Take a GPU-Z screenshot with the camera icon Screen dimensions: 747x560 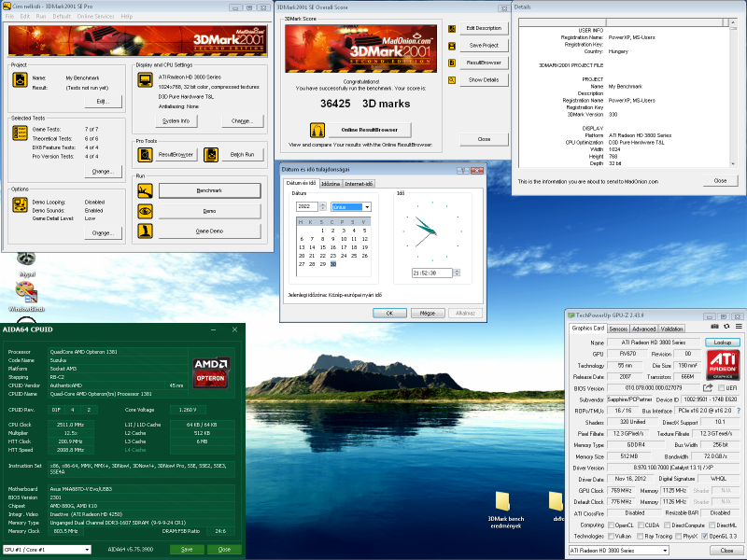pos(714,327)
